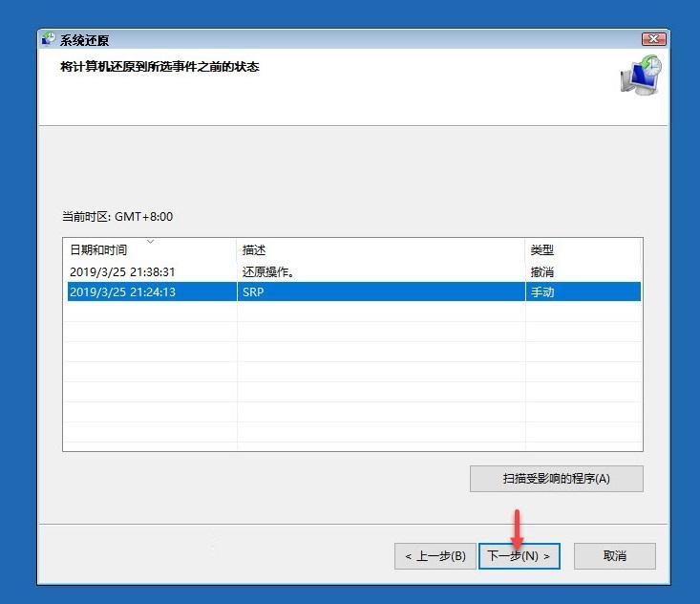Go back with 上一步(B) button
The width and height of the screenshot is (700, 604).
pyautogui.click(x=435, y=556)
